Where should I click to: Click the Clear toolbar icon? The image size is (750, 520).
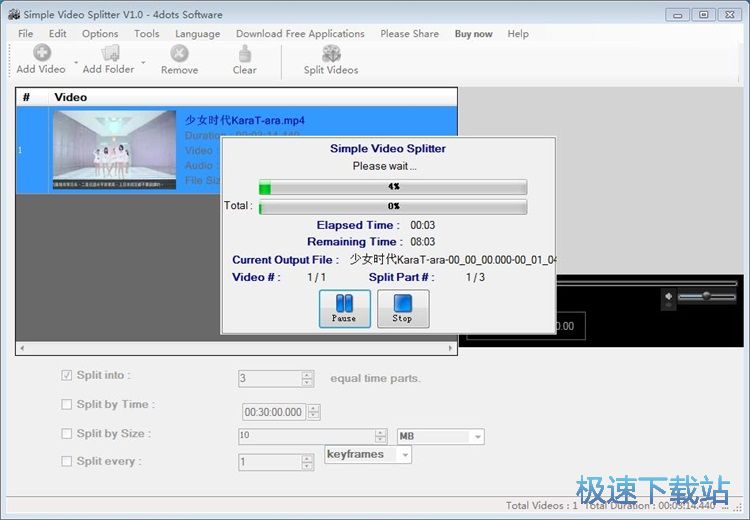(x=244, y=53)
